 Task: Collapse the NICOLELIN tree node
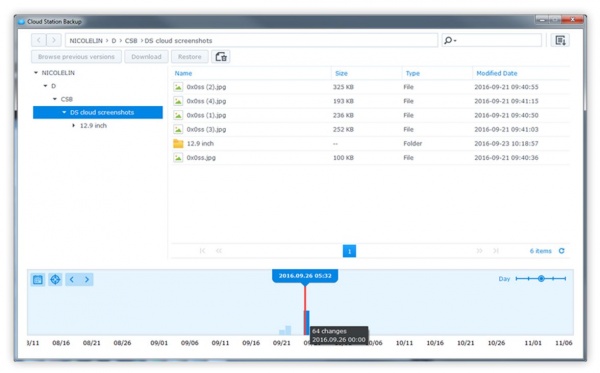(x=36, y=72)
